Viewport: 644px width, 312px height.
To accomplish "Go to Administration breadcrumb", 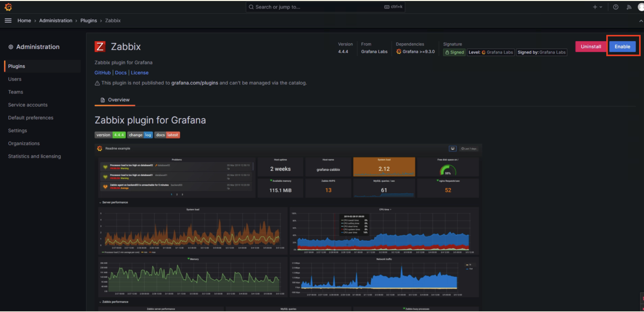I will click(x=56, y=20).
